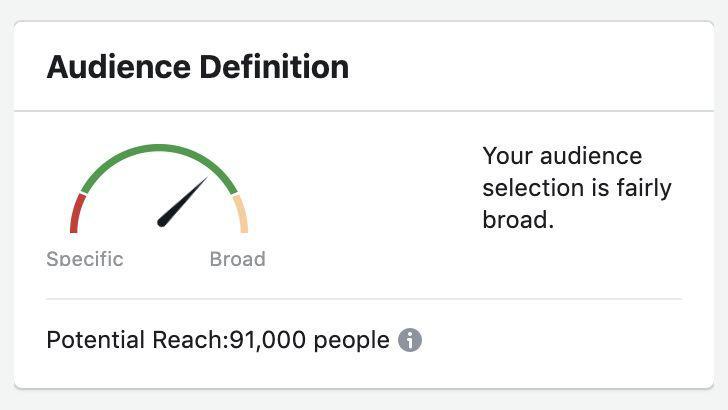The width and height of the screenshot is (728, 410).
Task: Select the peach segment of the gauge
Action: (x=241, y=214)
